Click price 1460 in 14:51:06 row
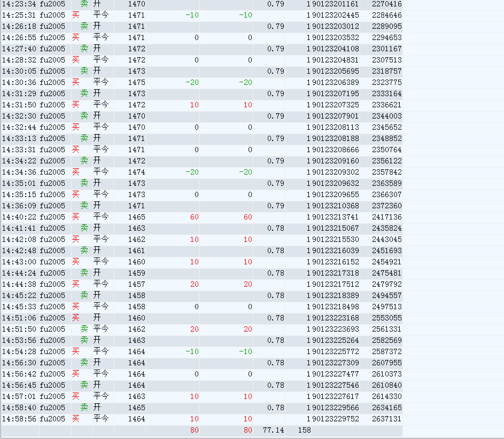 (137, 319)
